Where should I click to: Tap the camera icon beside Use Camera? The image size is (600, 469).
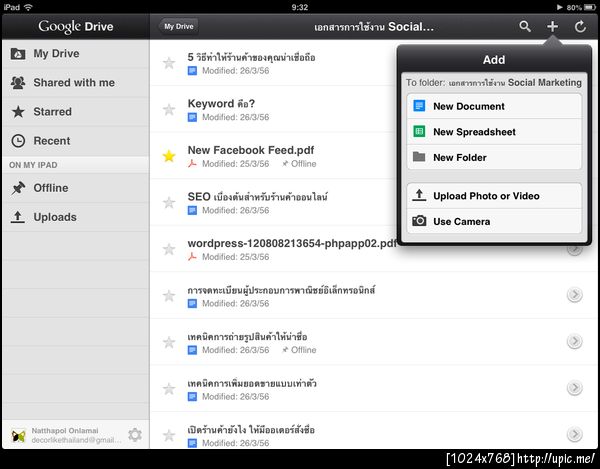click(419, 221)
